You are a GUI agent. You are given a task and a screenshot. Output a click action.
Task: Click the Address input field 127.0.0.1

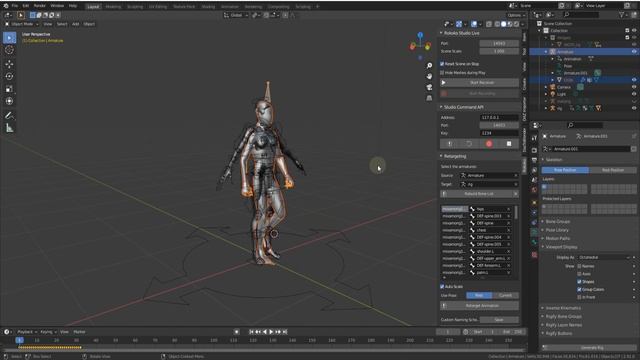tap(499, 118)
